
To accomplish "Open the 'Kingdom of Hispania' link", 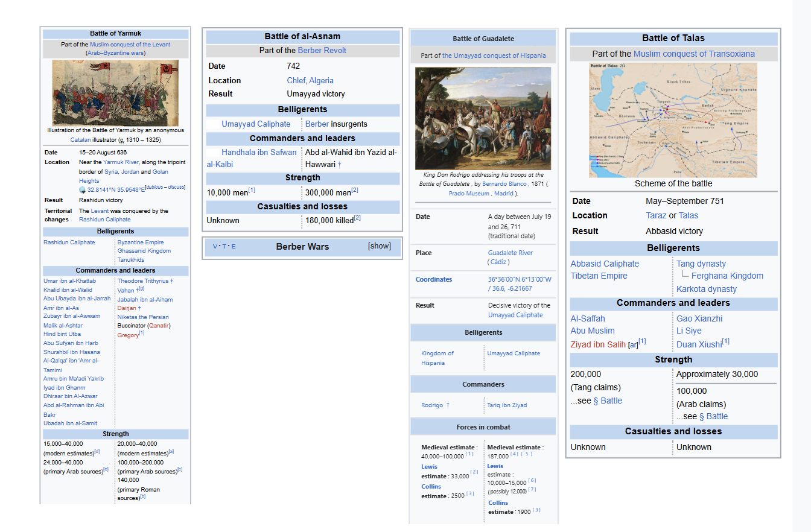I will [x=437, y=358].
